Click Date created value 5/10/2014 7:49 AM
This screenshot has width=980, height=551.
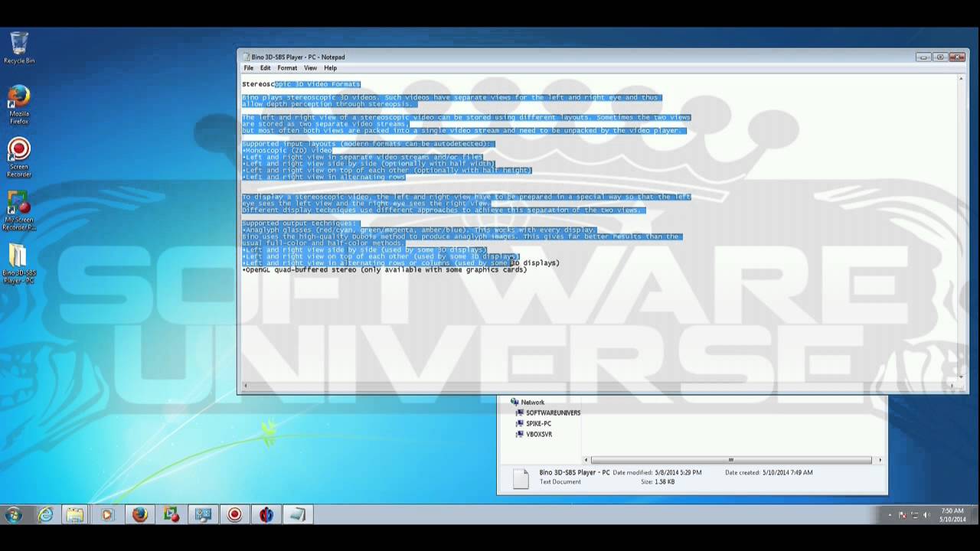(788, 473)
